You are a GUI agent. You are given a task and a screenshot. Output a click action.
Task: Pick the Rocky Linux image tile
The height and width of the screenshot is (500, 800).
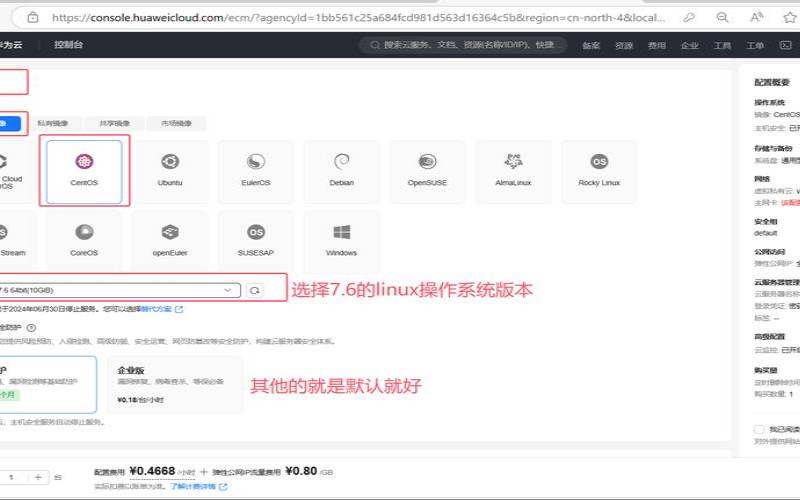[x=599, y=171]
